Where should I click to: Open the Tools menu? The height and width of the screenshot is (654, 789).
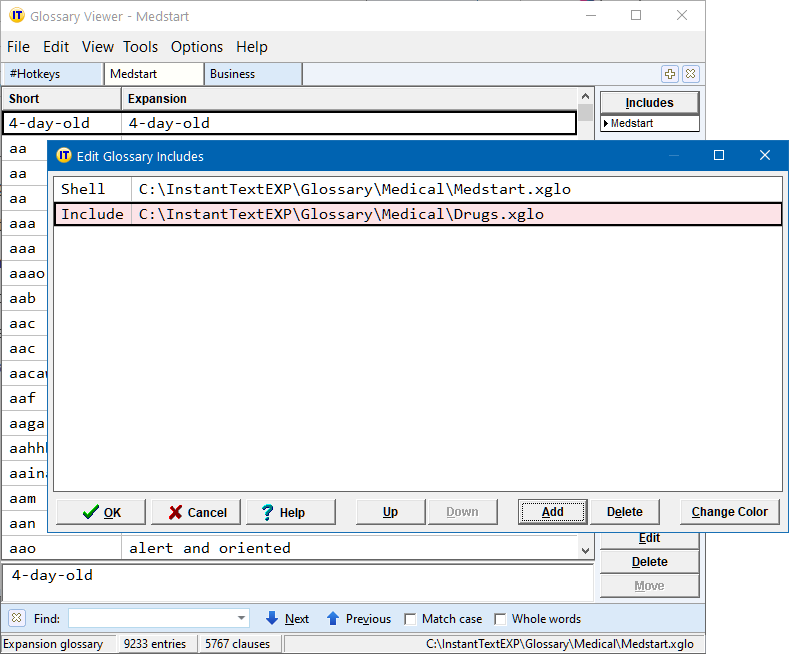pyautogui.click(x=140, y=47)
